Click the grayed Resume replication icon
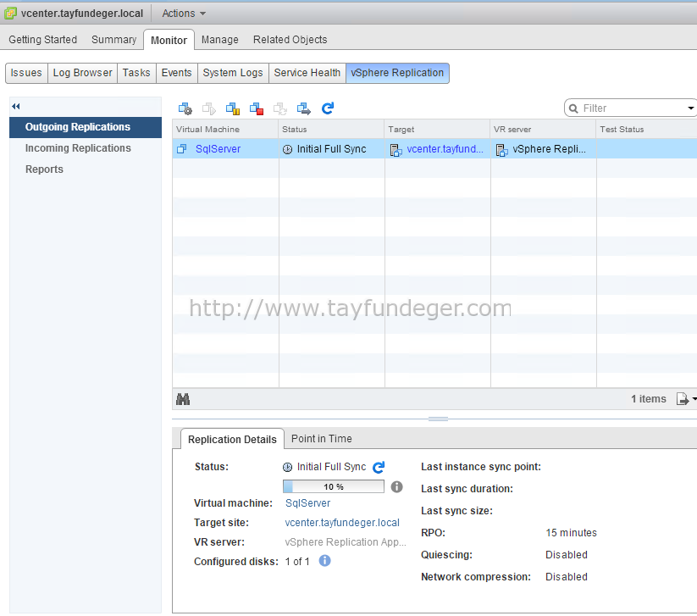Screen dimensions: 697x616 (x=209, y=108)
